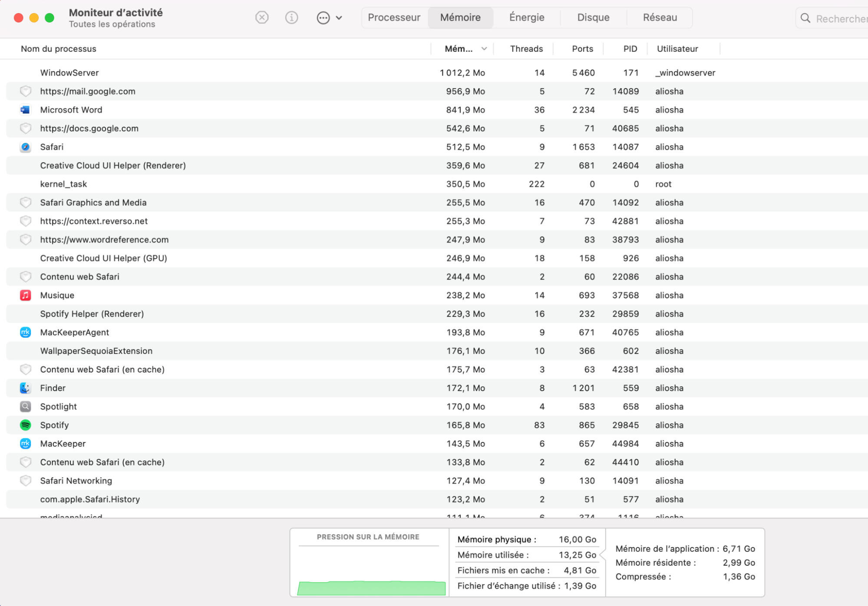
Task: Click the Spotlight magnifier icon in list
Action: point(25,407)
